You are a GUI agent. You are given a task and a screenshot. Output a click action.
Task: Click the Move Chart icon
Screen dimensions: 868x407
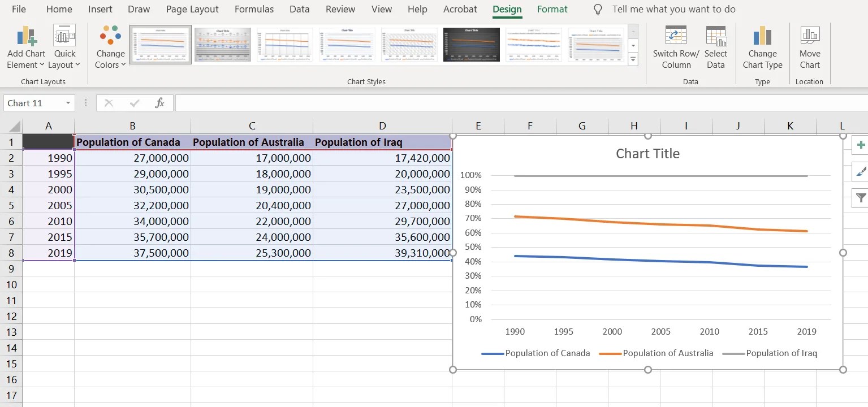(x=810, y=36)
